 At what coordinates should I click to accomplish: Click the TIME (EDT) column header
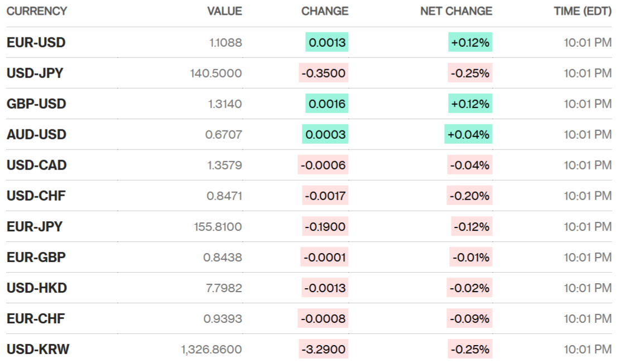click(x=583, y=11)
